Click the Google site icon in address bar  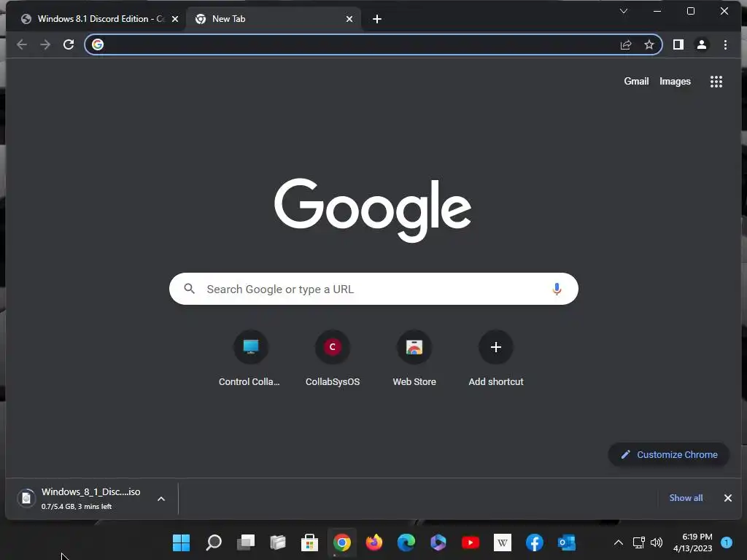point(98,44)
